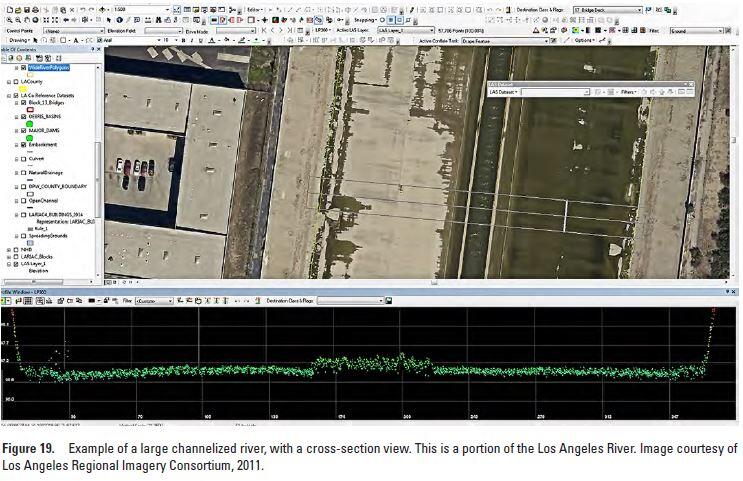Open the Filter dropdown showing Ground
The image size is (743, 481).
point(696,30)
